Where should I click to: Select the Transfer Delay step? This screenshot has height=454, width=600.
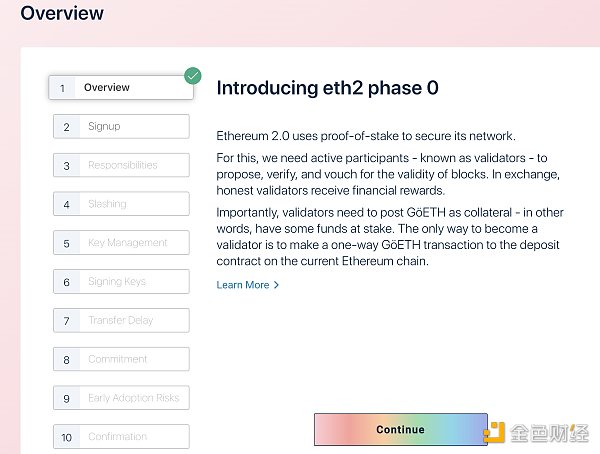(x=120, y=321)
